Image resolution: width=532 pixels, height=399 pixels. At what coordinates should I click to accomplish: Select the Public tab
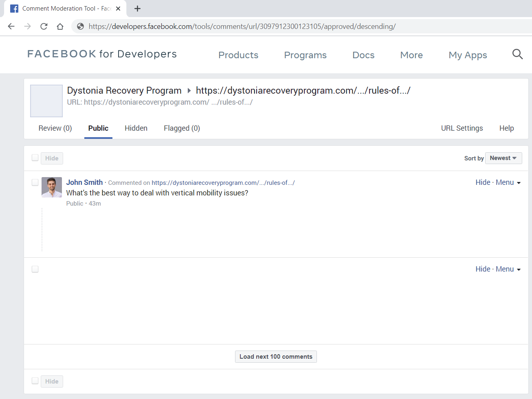[x=98, y=128]
